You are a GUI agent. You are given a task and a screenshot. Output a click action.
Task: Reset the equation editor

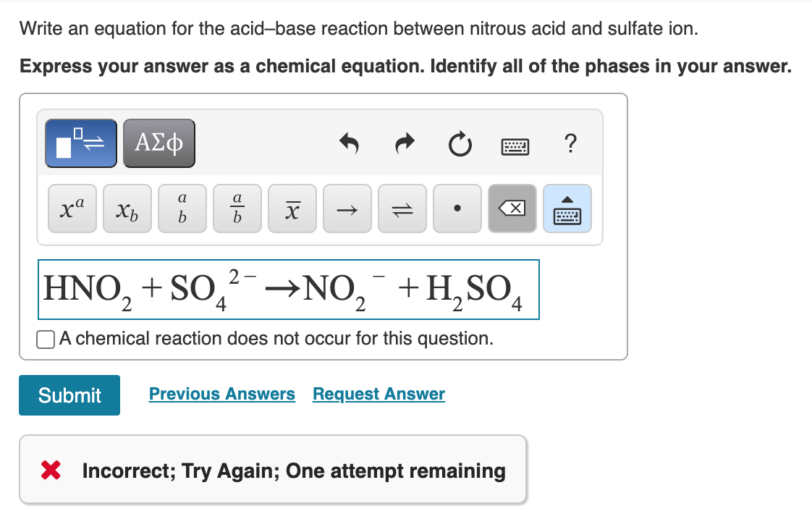coord(460,144)
